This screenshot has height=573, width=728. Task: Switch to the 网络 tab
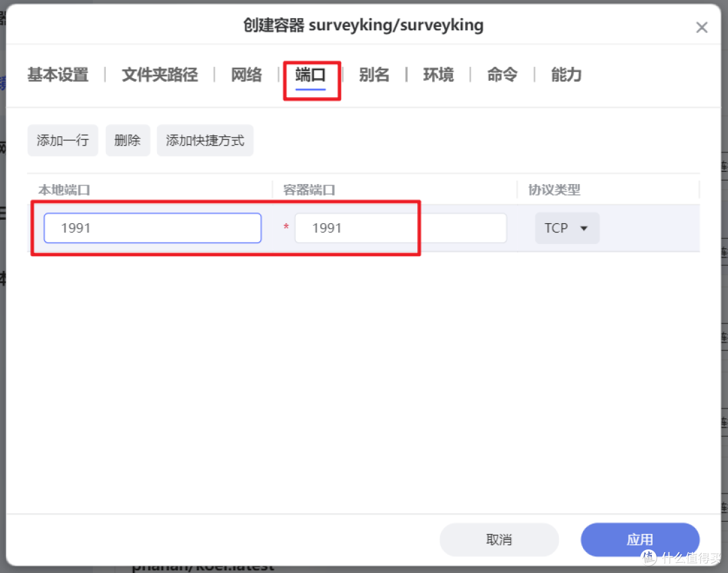(x=246, y=75)
